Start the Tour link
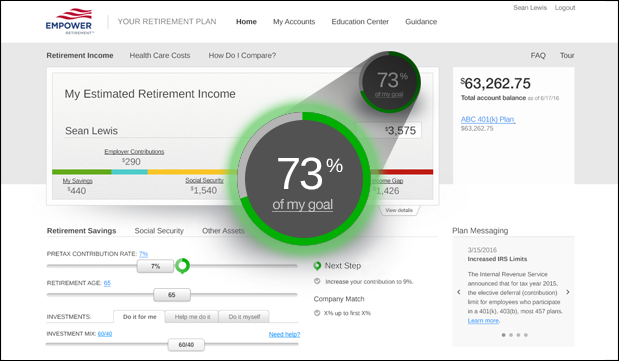619x361 pixels. tap(567, 55)
